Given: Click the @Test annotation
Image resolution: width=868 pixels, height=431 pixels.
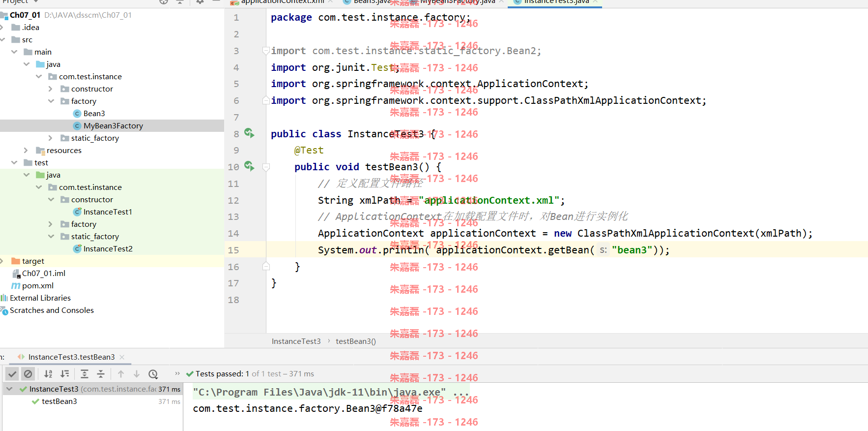Looking at the screenshot, I should (x=309, y=150).
